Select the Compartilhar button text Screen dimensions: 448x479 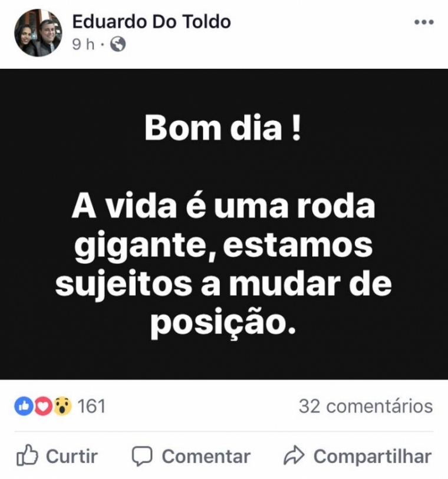coord(373,457)
